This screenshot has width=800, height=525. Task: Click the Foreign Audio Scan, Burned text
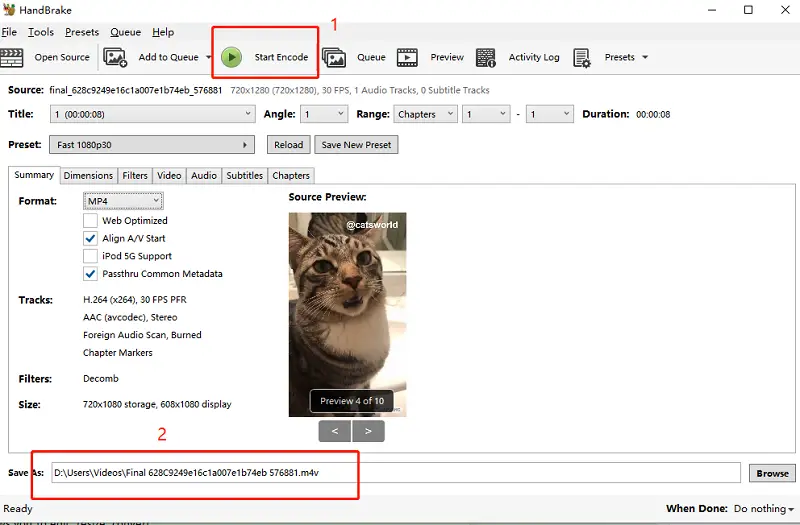coord(142,335)
